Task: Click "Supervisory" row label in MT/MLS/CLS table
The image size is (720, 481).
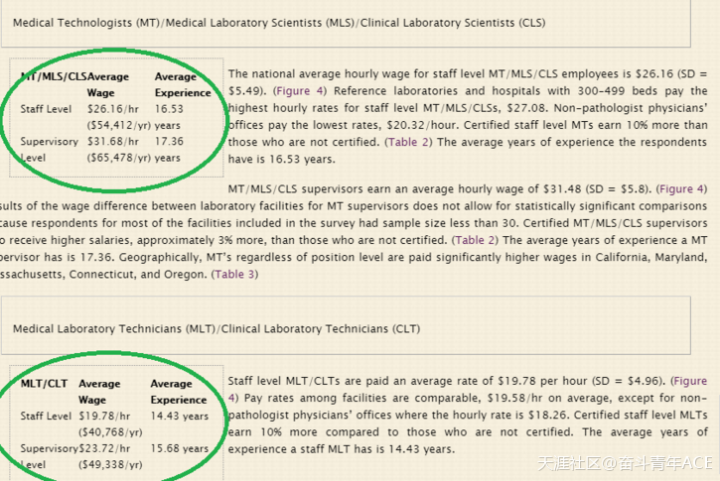Action: (x=49, y=141)
